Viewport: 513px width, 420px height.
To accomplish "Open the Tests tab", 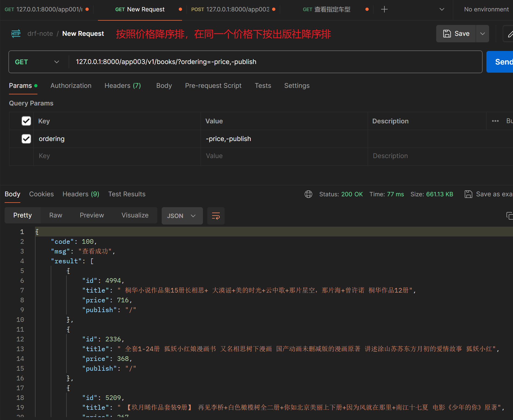I will coord(263,86).
